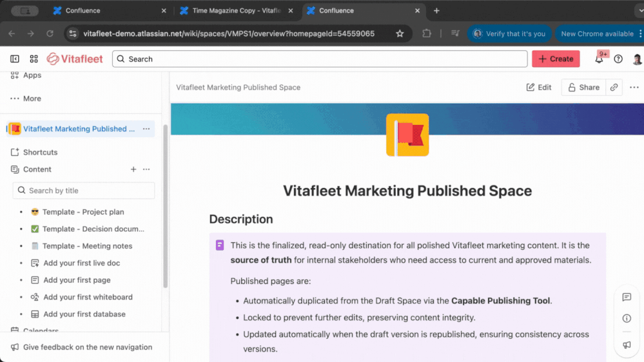The height and width of the screenshot is (362, 644).
Task: View site information icon in address bar
Action: (x=73, y=33)
